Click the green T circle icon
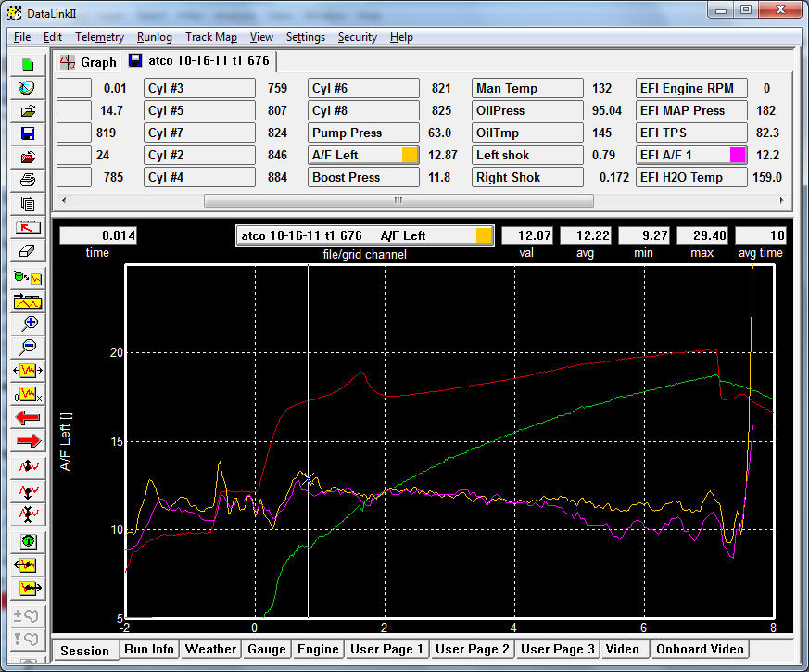The image size is (809, 672). [x=28, y=541]
